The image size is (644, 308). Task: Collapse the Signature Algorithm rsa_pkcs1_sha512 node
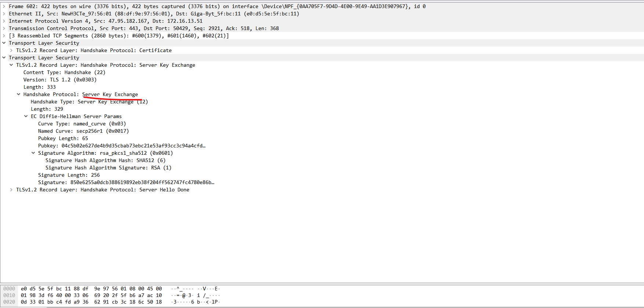point(33,153)
